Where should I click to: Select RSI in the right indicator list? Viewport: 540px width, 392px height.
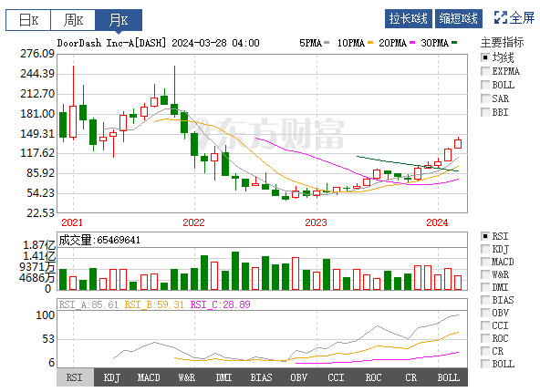coord(485,236)
